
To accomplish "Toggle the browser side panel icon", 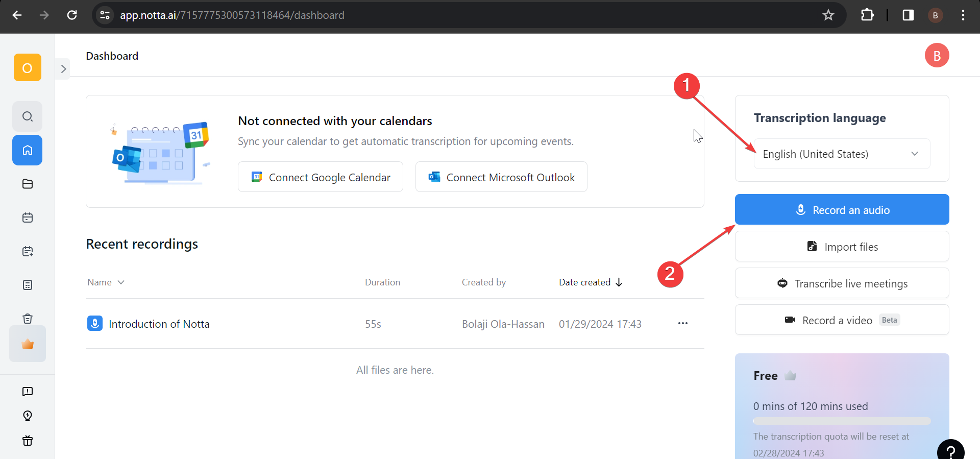I will [x=908, y=15].
